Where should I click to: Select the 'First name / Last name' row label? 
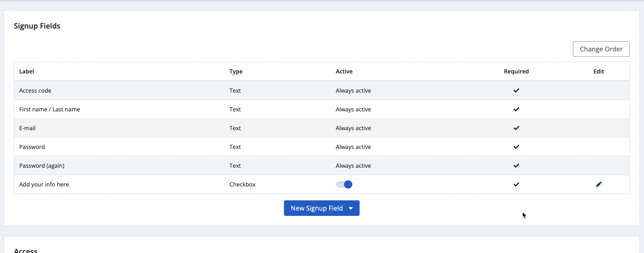click(x=49, y=109)
